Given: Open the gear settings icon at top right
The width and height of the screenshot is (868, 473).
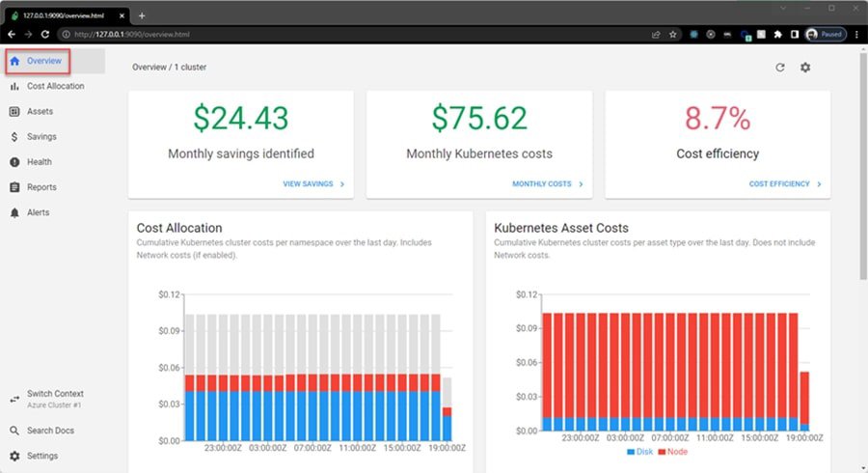Looking at the screenshot, I should pos(805,68).
